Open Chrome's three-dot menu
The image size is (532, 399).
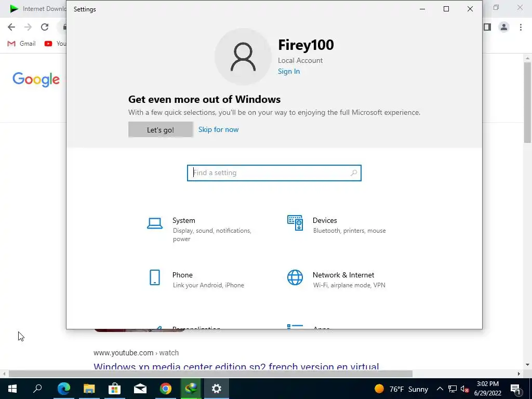pyautogui.click(x=521, y=27)
